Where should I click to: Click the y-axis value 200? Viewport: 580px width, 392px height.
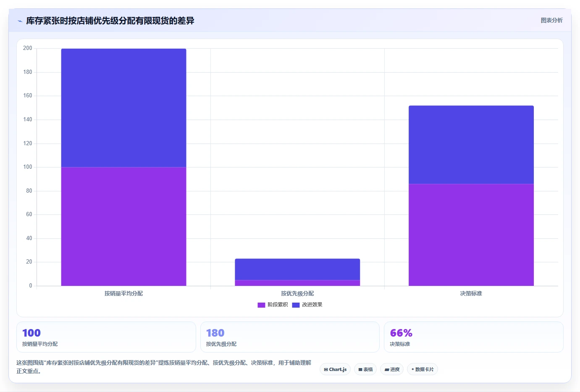tap(28, 48)
